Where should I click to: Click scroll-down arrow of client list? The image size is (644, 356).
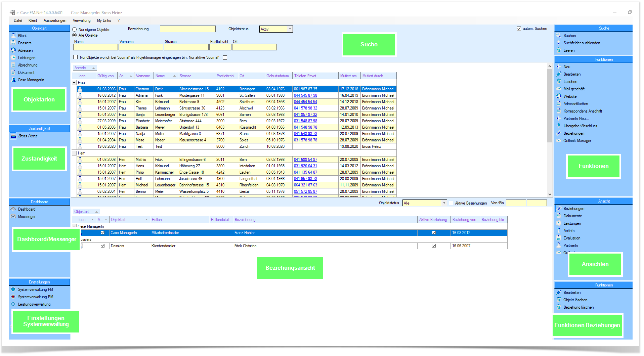click(550, 194)
